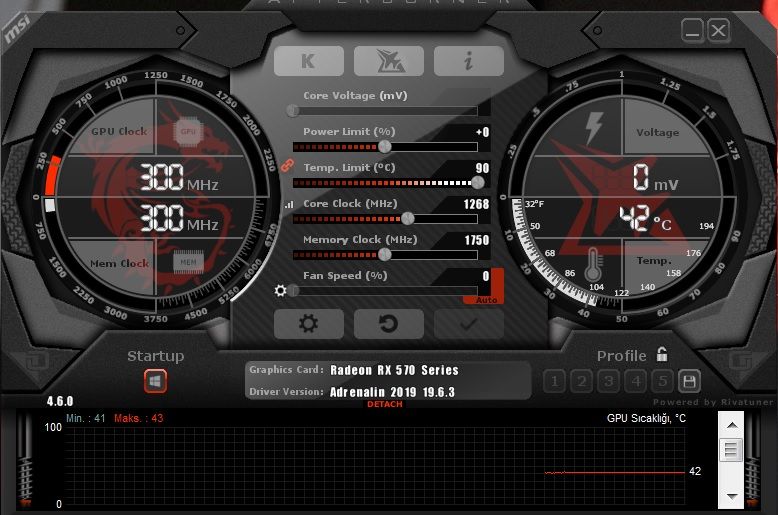Open the voltage-frequency curve editor icon
The width and height of the screenshot is (778, 515).
point(289,204)
